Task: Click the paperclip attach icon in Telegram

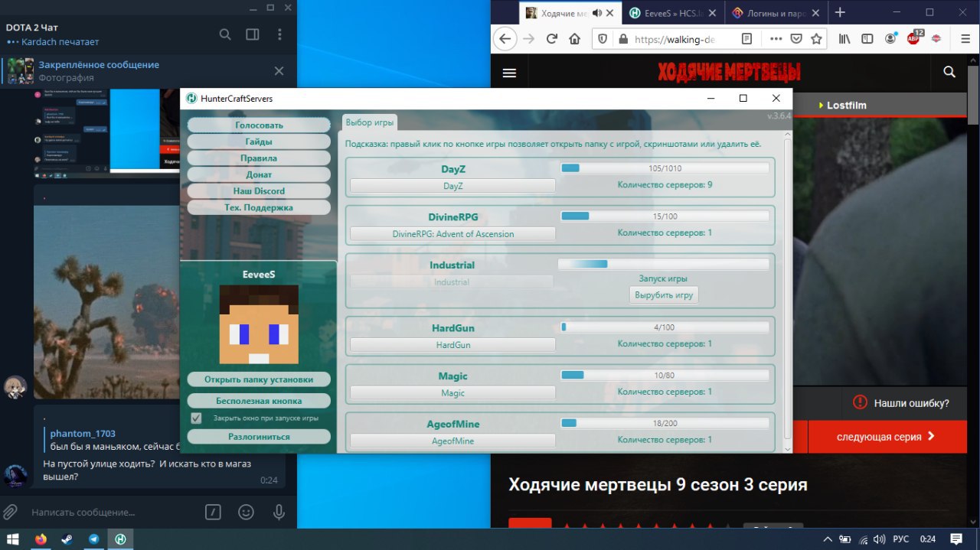Action: coord(10,512)
